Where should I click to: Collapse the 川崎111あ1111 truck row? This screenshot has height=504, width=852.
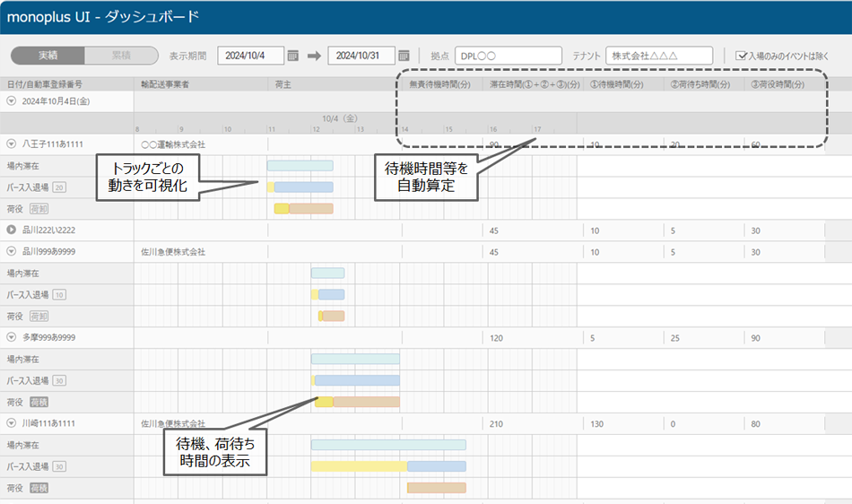point(12,422)
